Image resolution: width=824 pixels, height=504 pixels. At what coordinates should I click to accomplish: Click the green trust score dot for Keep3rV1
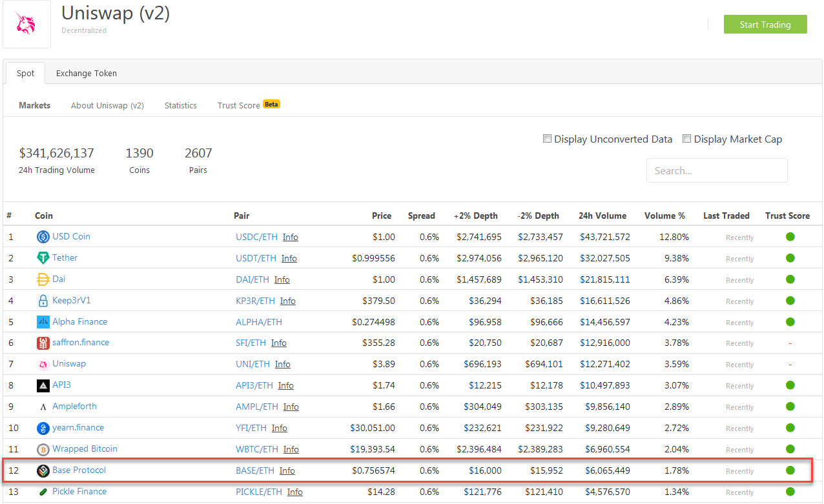coord(790,301)
